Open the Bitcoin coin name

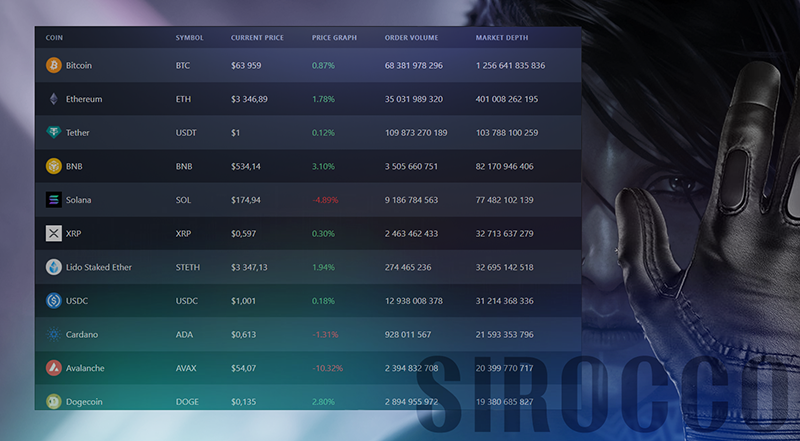(79, 65)
